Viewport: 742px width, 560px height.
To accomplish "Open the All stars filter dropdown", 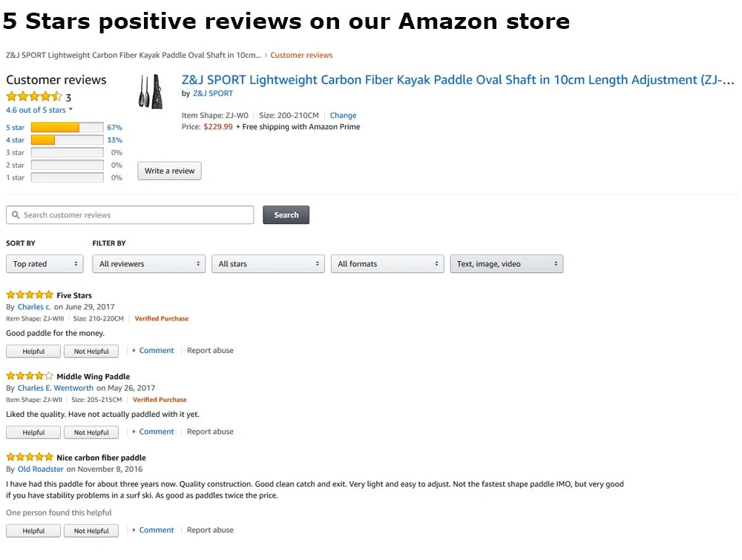I will coord(268,264).
